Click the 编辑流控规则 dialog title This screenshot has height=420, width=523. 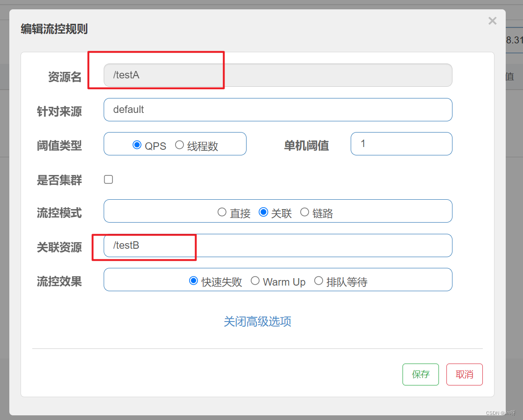tap(54, 29)
